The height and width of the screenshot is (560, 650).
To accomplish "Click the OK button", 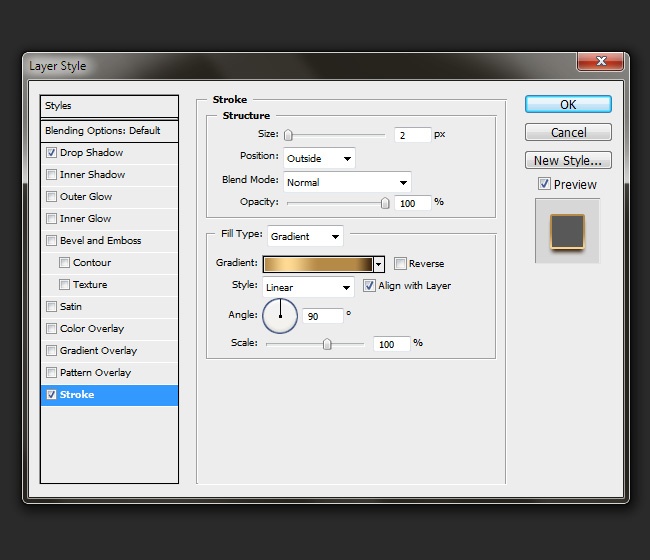I will (x=568, y=104).
